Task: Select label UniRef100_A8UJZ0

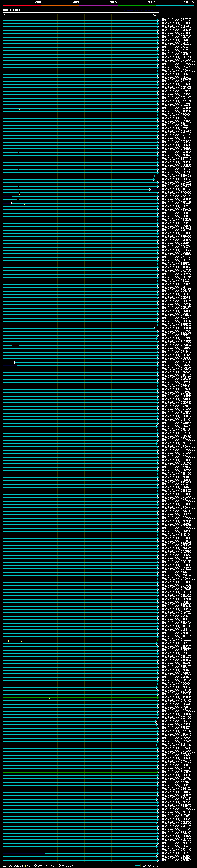Action: click(x=177, y=721)
